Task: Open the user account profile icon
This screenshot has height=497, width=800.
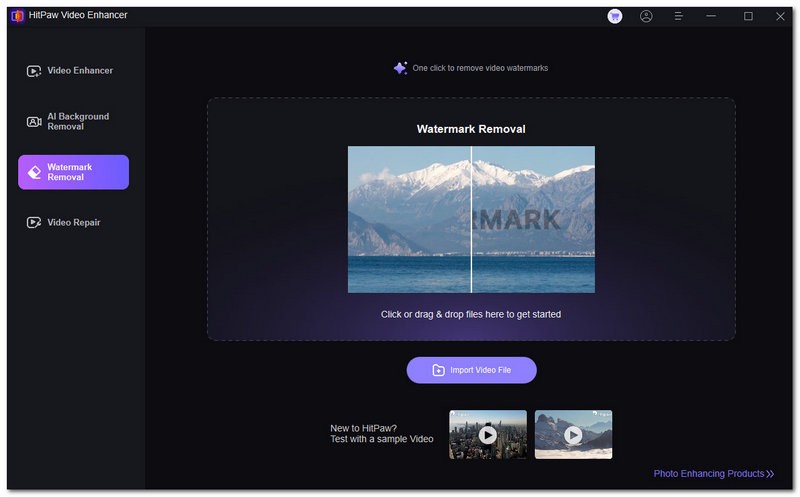Action: pos(646,16)
